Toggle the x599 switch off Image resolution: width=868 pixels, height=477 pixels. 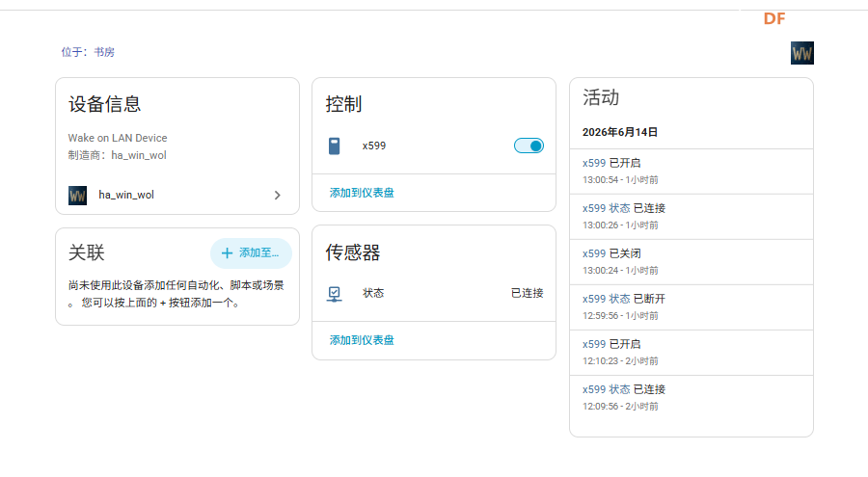[529, 146]
